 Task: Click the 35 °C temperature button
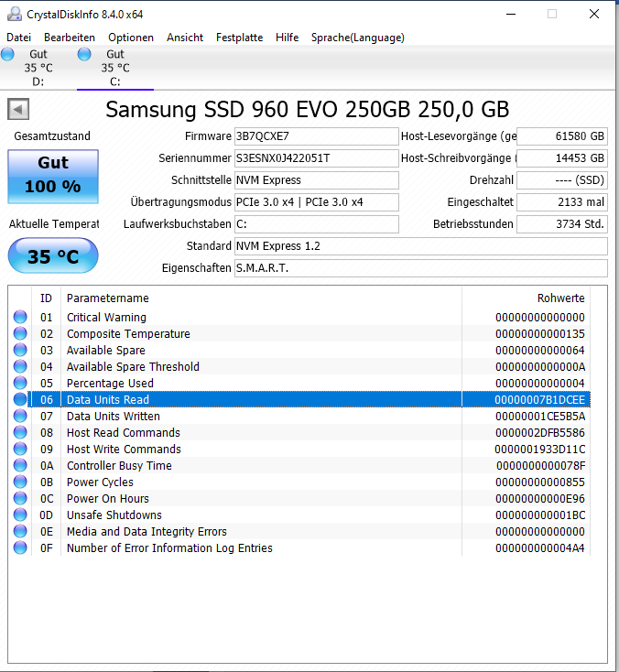(x=53, y=255)
